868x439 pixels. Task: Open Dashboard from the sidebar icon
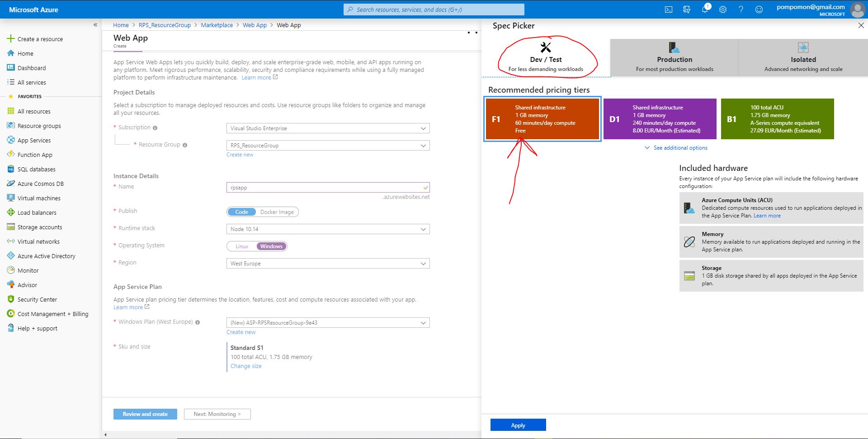point(11,68)
